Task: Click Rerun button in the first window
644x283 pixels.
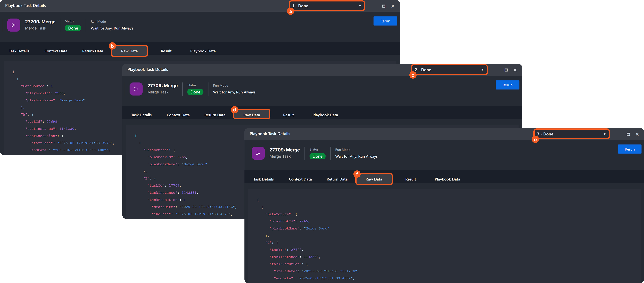Action: click(385, 21)
